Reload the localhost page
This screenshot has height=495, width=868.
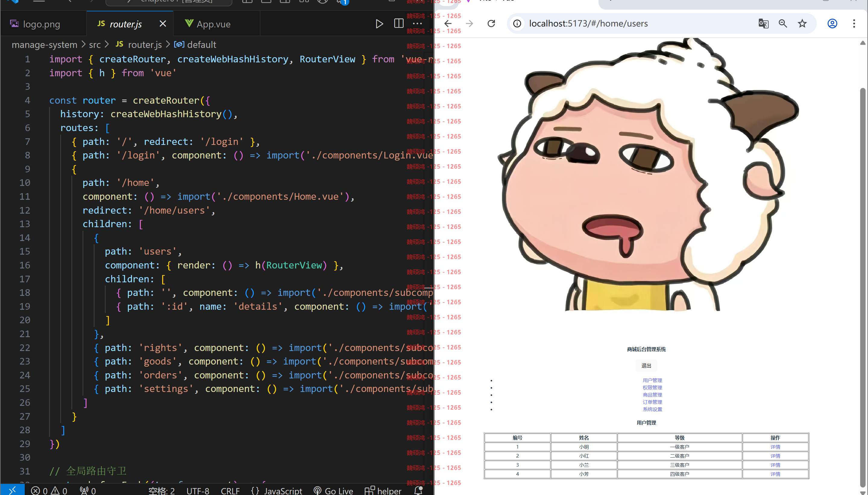[491, 23]
